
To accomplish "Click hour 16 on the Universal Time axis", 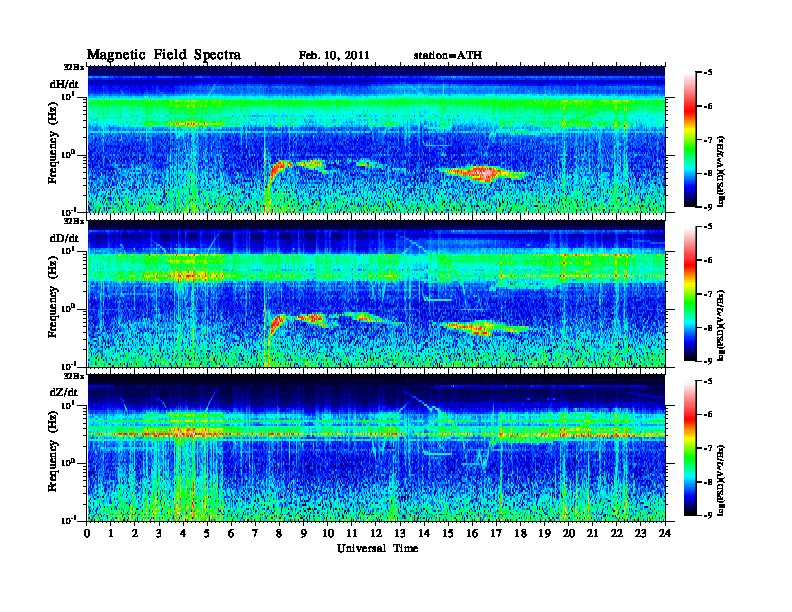I will click(x=472, y=534).
